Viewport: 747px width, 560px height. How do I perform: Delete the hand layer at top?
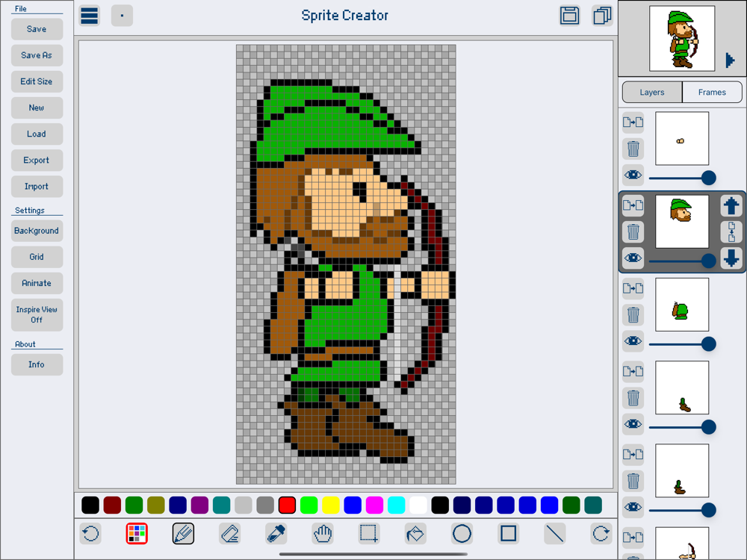[633, 149]
